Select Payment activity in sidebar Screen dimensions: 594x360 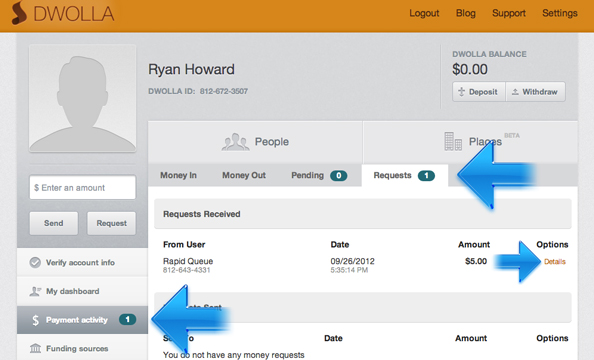click(82, 320)
